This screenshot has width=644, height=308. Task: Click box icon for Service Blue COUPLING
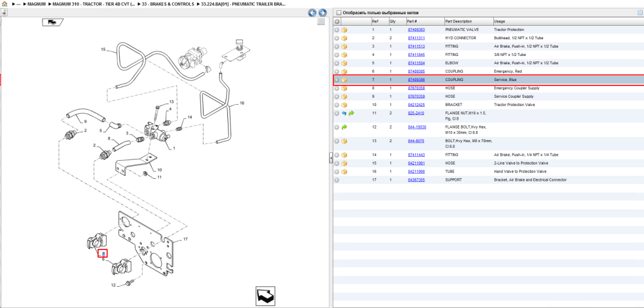click(x=345, y=80)
